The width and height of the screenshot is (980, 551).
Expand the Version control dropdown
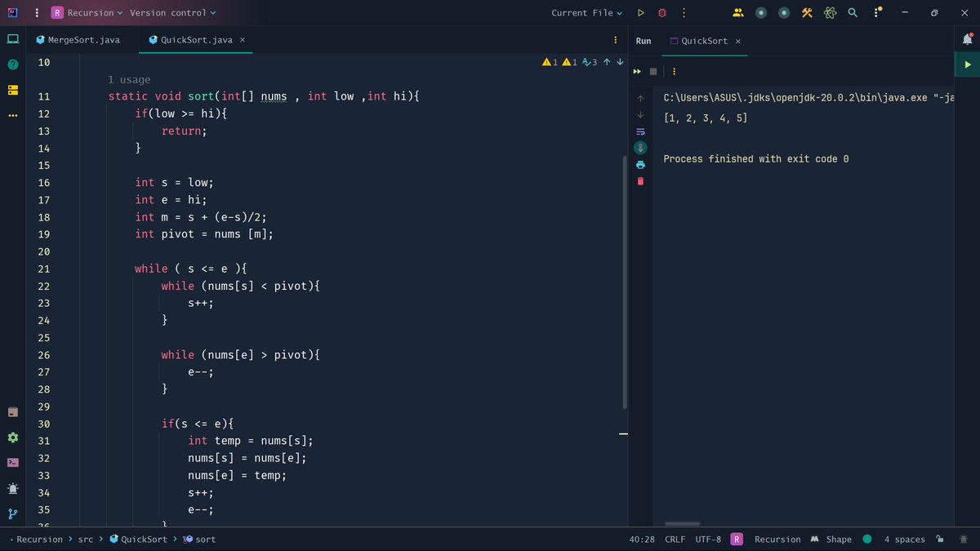point(173,12)
